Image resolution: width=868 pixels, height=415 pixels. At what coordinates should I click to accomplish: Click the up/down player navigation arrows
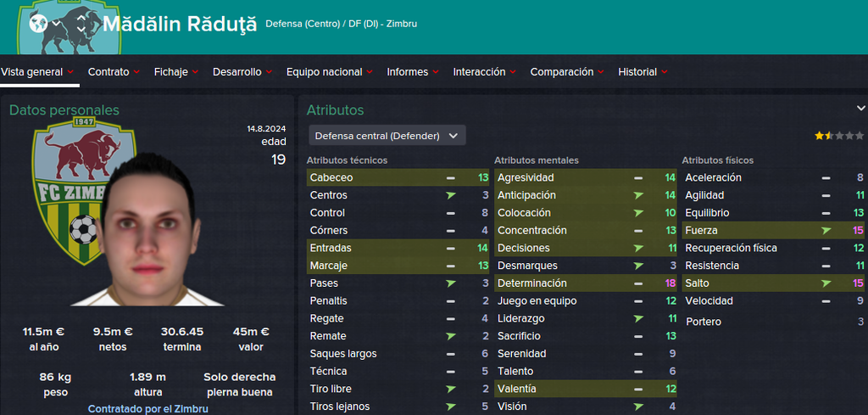click(x=81, y=23)
